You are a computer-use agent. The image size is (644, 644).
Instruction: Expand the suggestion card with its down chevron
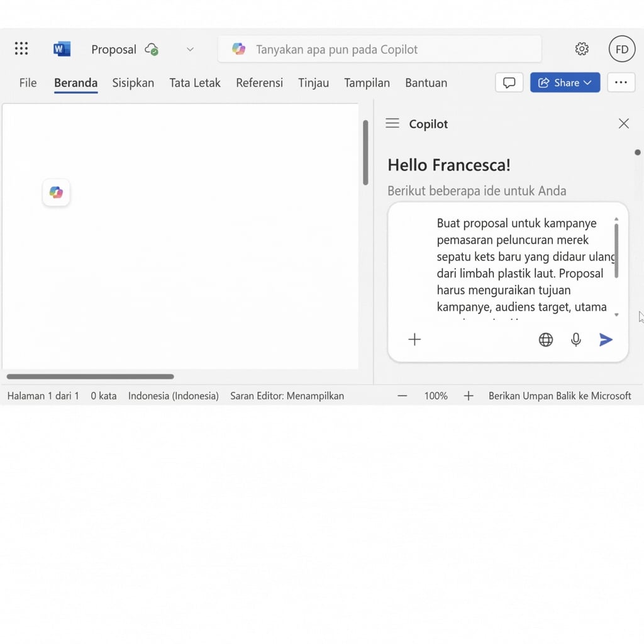617,313
